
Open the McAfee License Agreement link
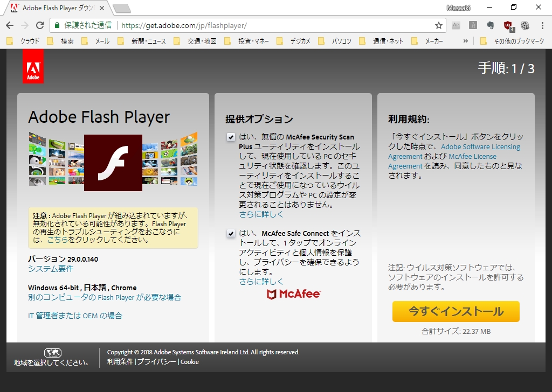[443, 161]
